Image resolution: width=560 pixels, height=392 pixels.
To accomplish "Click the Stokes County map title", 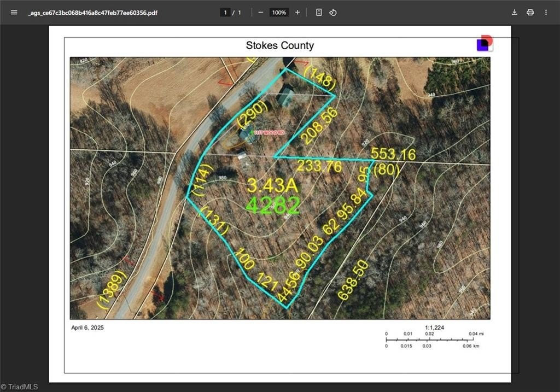I will [x=279, y=45].
